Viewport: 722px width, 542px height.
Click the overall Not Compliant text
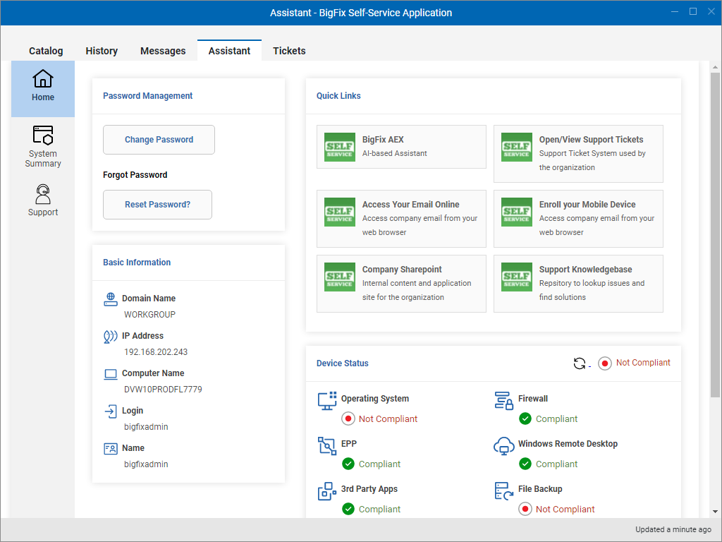pos(643,363)
